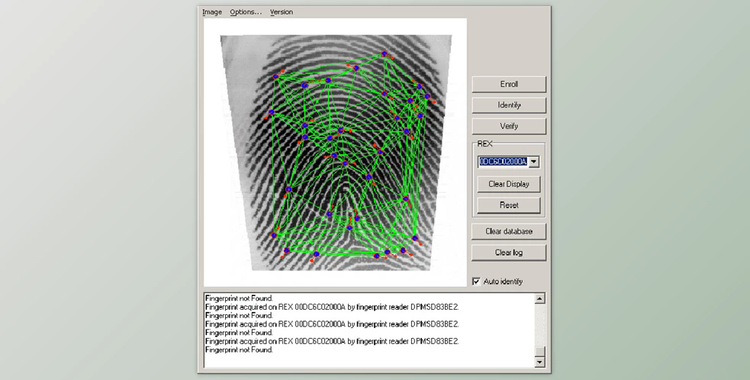Expand the REX device dropdown arrow
This screenshot has width=750, height=380.
[x=534, y=162]
